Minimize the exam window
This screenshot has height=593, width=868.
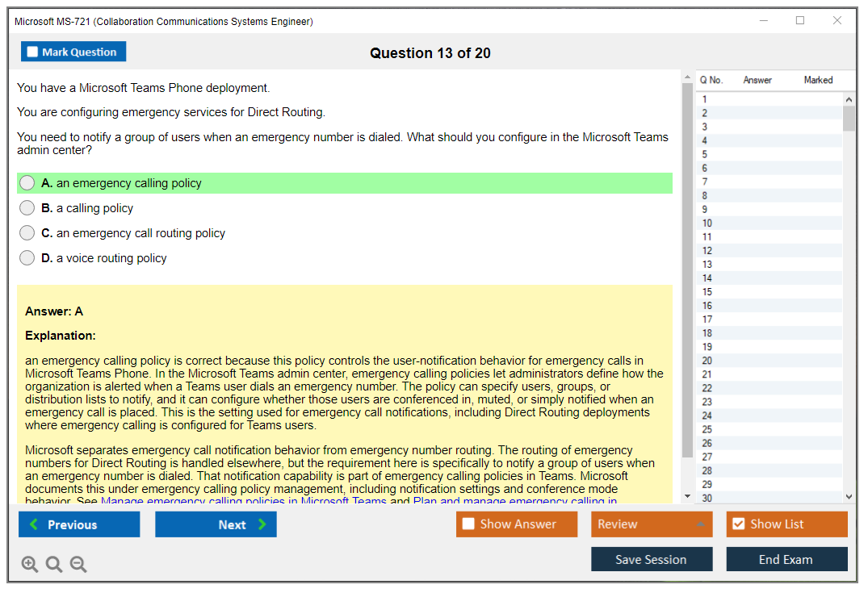point(764,20)
